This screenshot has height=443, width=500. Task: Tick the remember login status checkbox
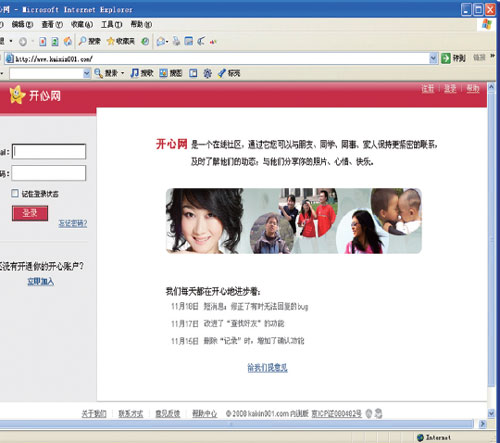[15, 193]
